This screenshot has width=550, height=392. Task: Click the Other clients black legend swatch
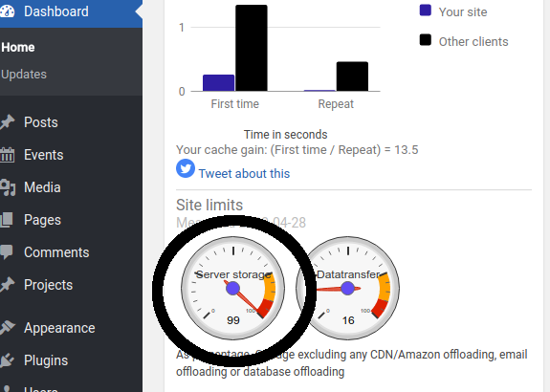(x=425, y=40)
